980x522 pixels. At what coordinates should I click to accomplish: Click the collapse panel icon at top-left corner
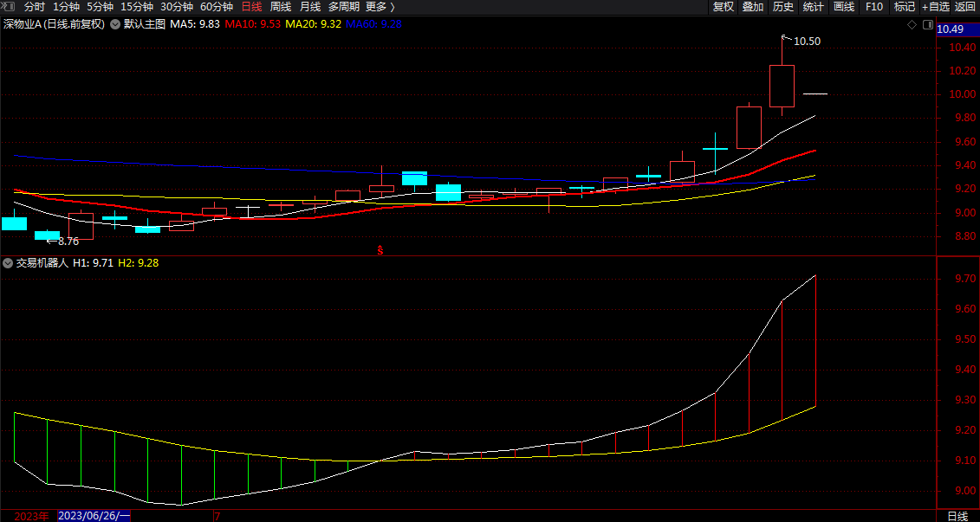(x=9, y=7)
